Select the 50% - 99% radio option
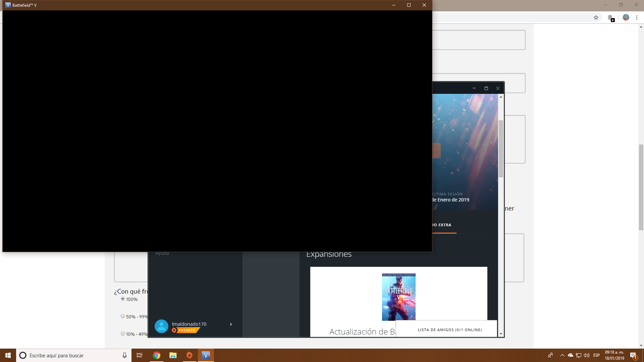644x362 pixels. [x=123, y=316]
